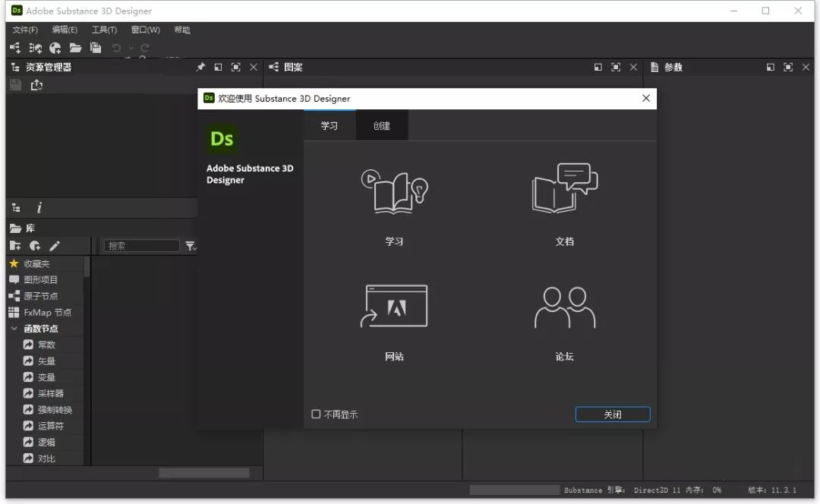Select 运算符 under 函数节点

click(50, 426)
